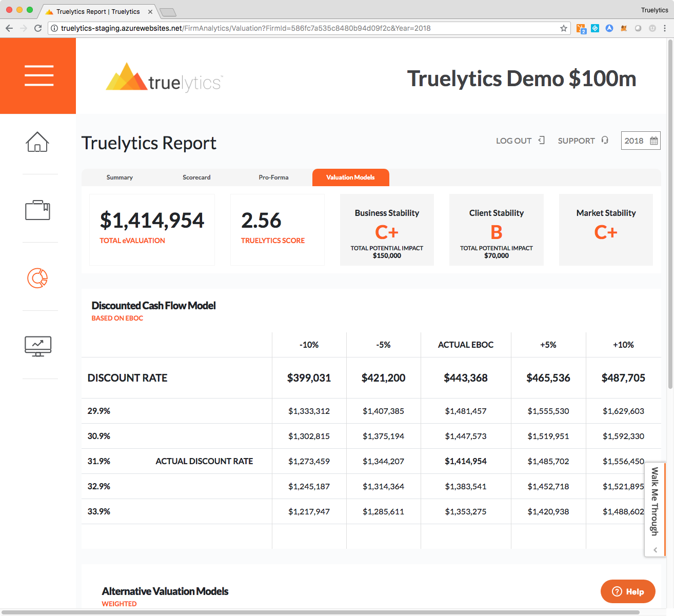This screenshot has width=674, height=616.
Task: Click the orange Help button
Action: pos(628,591)
